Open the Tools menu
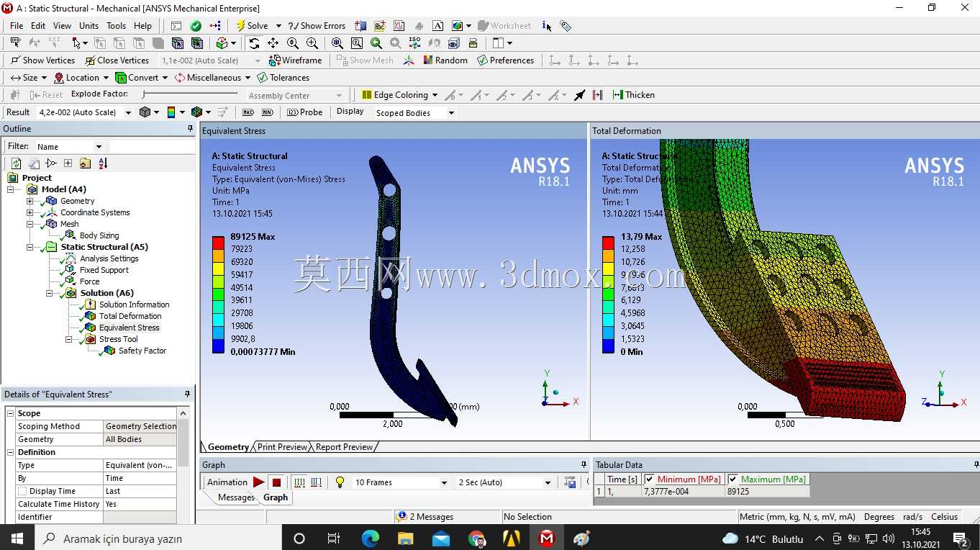Viewport: 980px width, 550px height. [116, 26]
